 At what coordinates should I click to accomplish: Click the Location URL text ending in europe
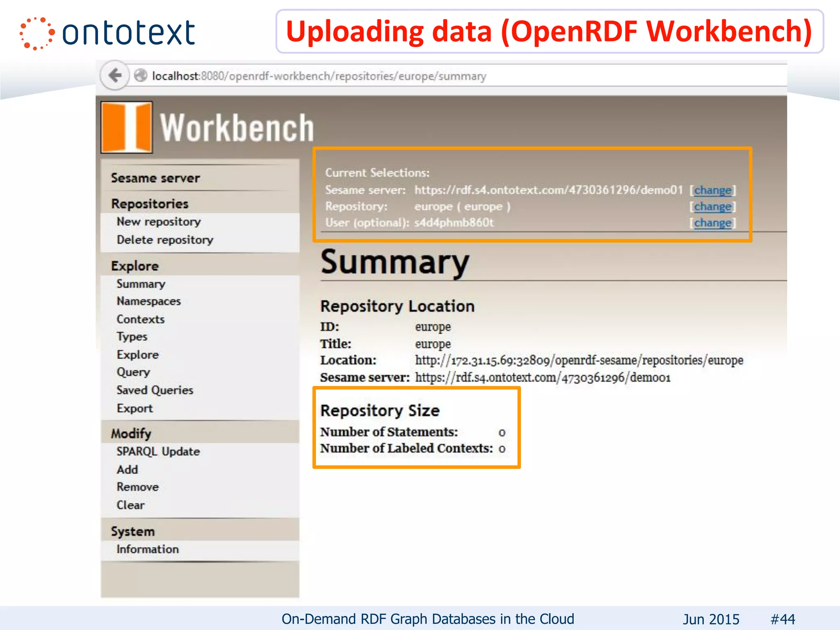[579, 360]
